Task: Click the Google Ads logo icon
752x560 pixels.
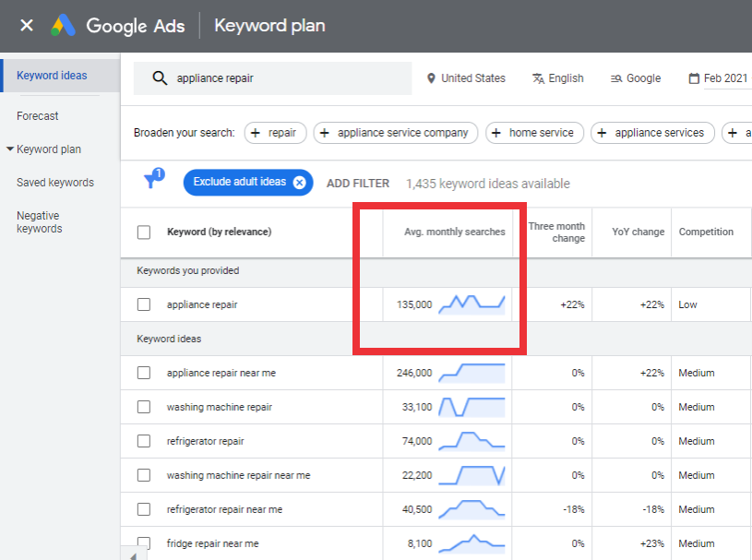Action: pos(64,26)
